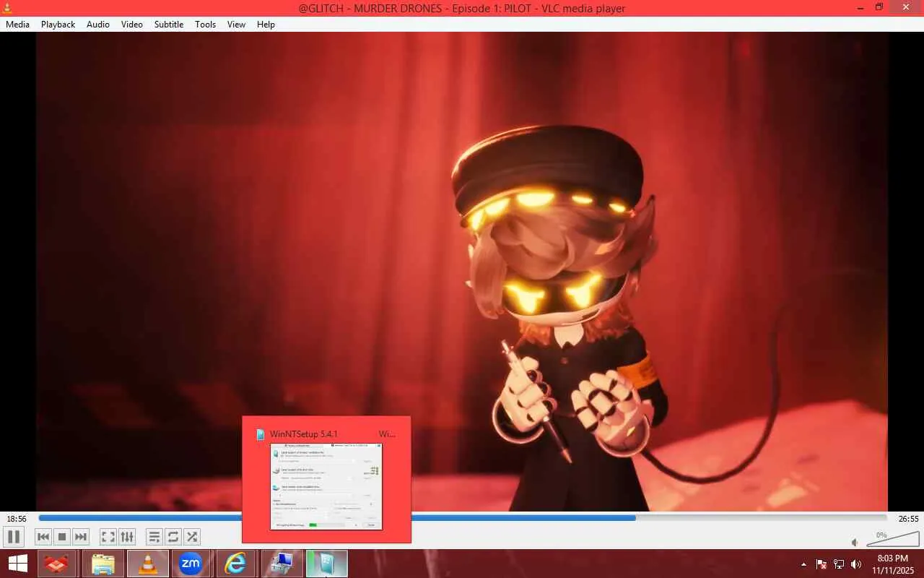The height and width of the screenshot is (578, 924).
Task: Launch Internet Explorer from the taskbar
Action: pos(235,564)
